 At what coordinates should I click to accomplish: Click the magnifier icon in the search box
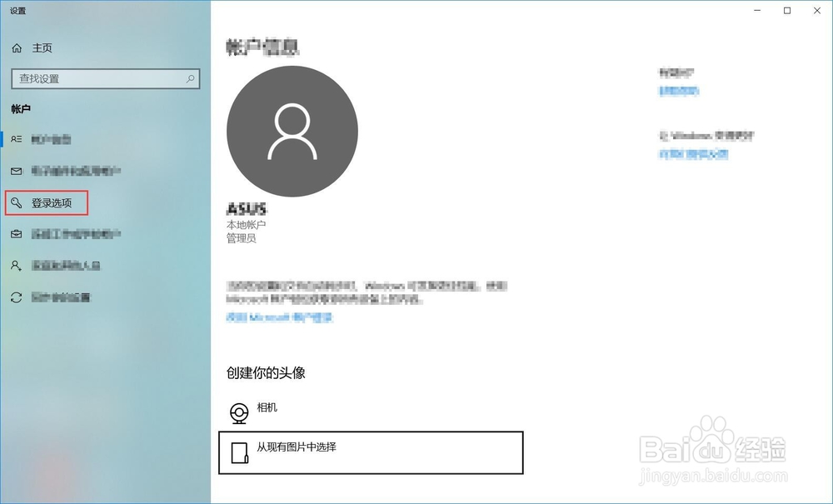tap(190, 78)
